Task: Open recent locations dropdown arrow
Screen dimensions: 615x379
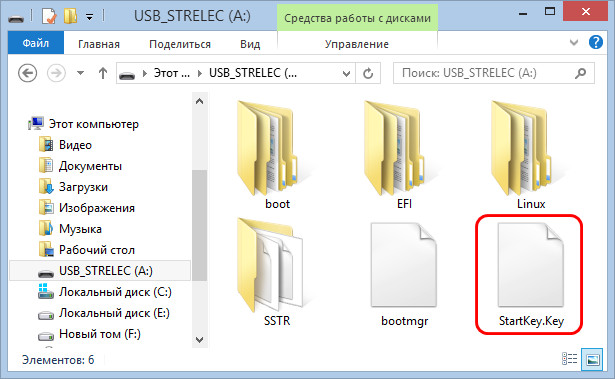Action: pyautogui.click(x=80, y=73)
